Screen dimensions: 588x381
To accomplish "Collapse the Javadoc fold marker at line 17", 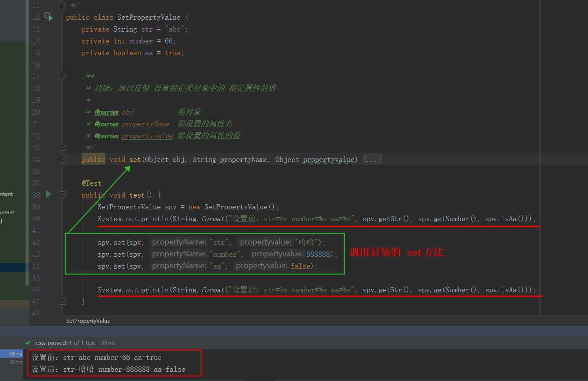I will [x=62, y=76].
